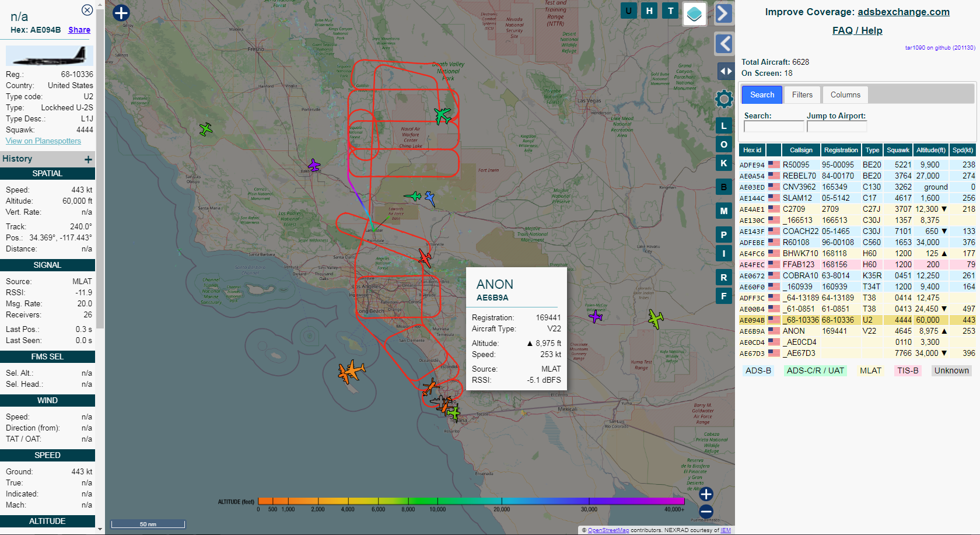Image resolution: width=980 pixels, height=535 pixels.
Task: Toggle the U map filter button
Action: click(629, 11)
